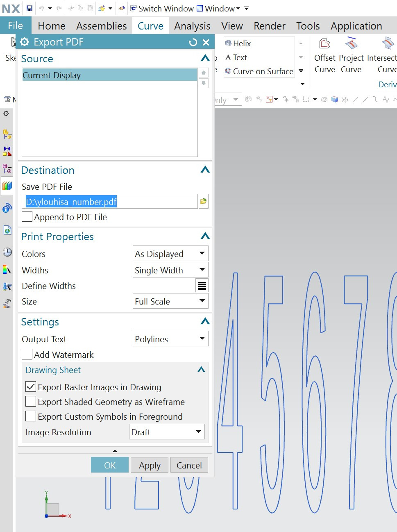Click the snap end point line icon
The image size is (397, 532).
coord(356,99)
